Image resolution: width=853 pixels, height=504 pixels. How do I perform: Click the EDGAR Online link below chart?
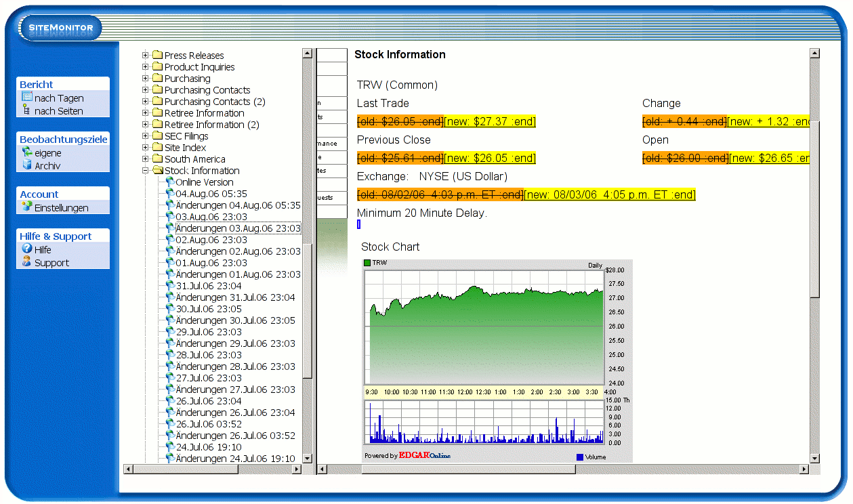pos(424,455)
